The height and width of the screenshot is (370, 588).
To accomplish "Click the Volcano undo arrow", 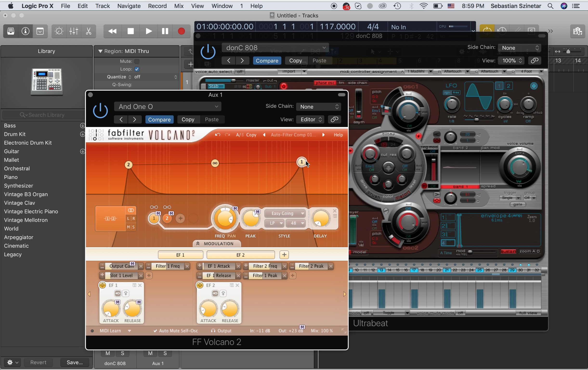I will click(218, 135).
